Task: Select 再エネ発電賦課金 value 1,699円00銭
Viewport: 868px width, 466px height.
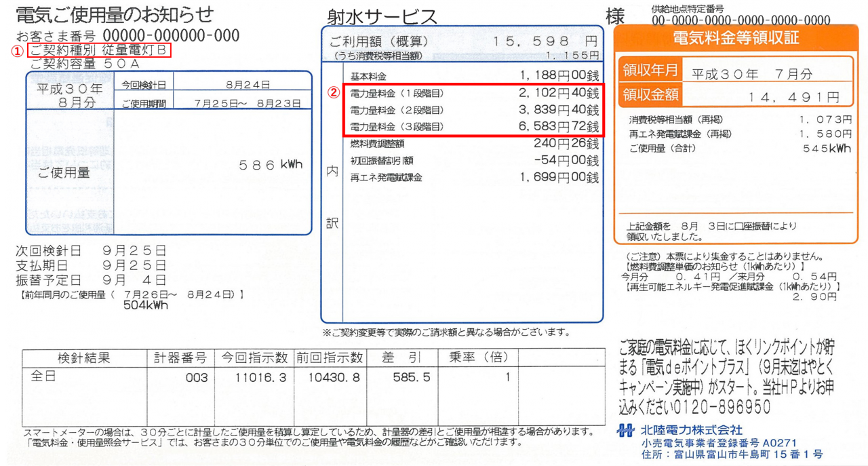Action: point(559,178)
